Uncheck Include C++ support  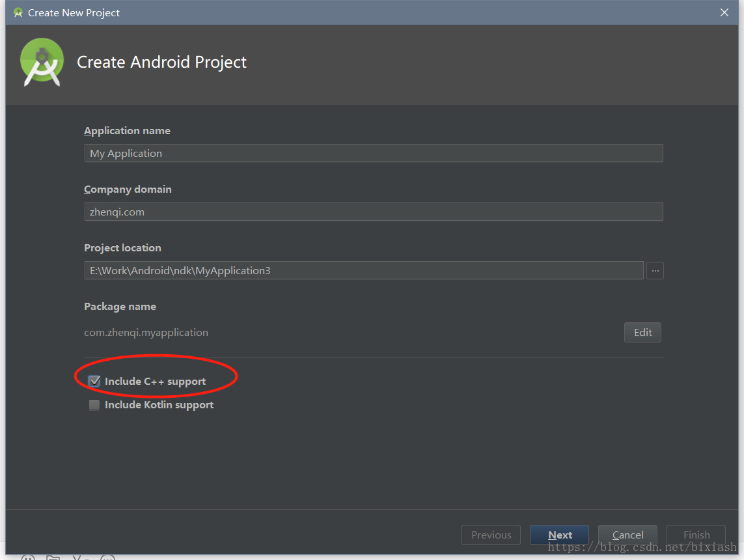tap(94, 381)
